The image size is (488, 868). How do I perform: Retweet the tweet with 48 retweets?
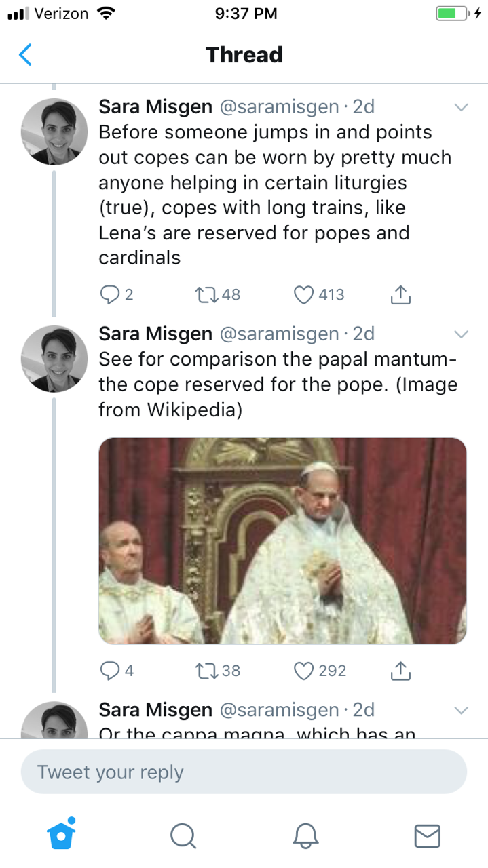click(204, 294)
